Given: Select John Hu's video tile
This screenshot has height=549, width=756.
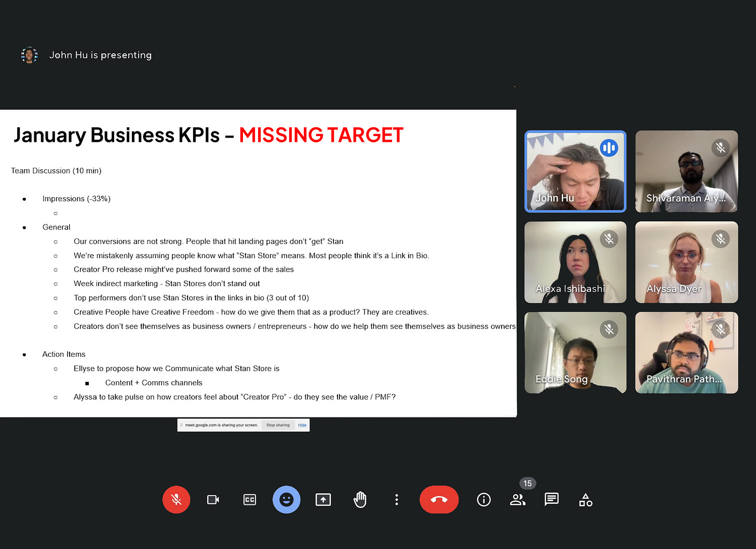Looking at the screenshot, I should tap(575, 171).
